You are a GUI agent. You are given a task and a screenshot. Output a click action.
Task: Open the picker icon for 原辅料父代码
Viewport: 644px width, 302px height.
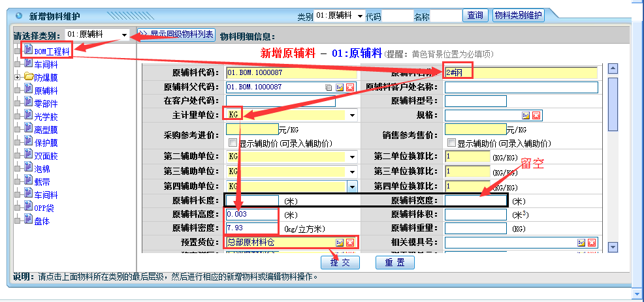[x=339, y=87]
